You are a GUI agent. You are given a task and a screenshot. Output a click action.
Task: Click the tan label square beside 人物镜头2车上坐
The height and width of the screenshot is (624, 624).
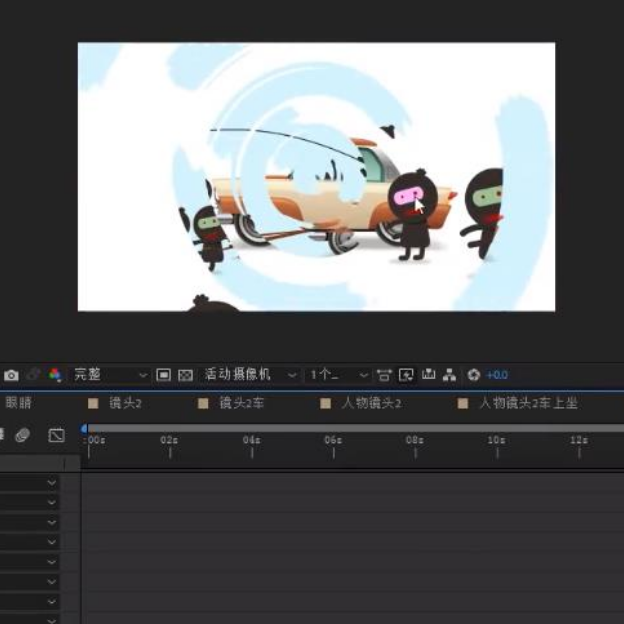point(463,404)
